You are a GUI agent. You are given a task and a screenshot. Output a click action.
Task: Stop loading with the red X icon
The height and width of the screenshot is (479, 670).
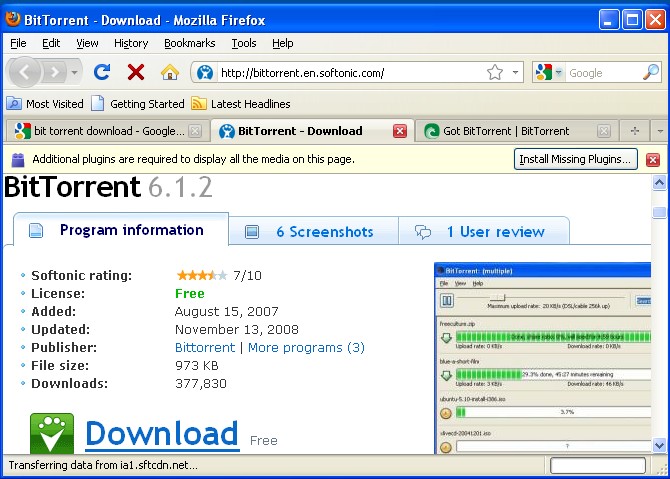click(136, 72)
